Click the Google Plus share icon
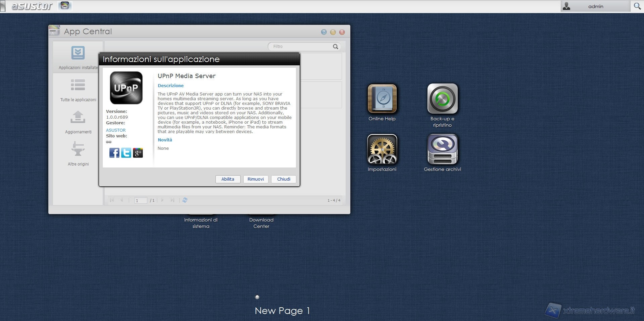The width and height of the screenshot is (644, 321). (x=138, y=153)
